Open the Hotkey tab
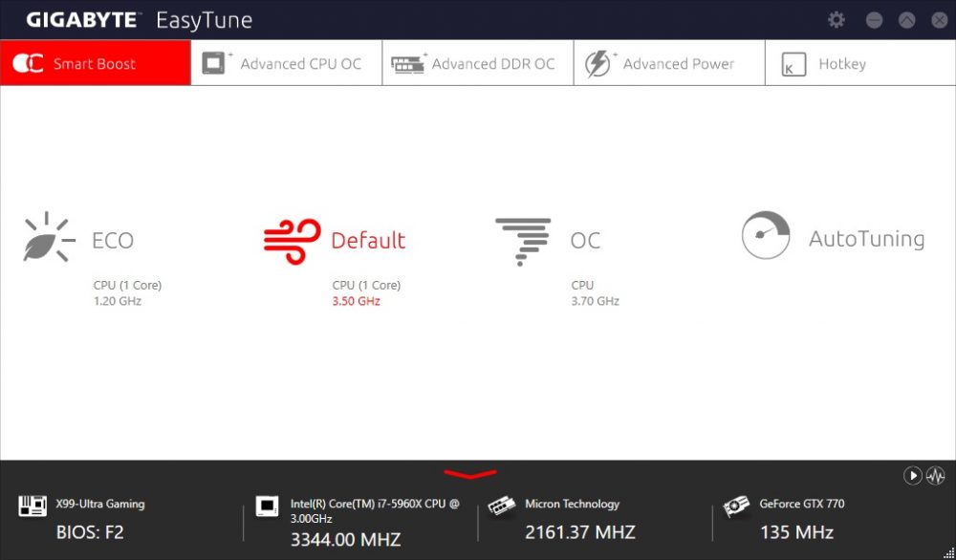Screen dimensions: 956x560 pos(860,63)
